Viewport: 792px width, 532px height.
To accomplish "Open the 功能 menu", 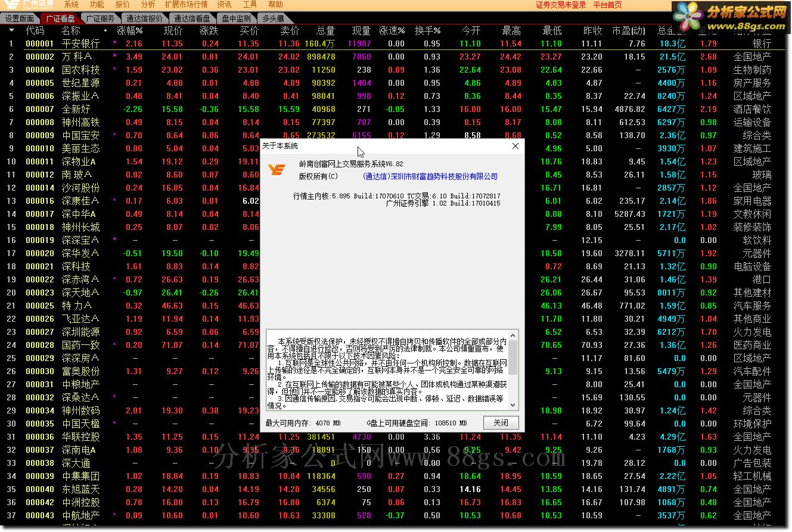I will point(97,4).
